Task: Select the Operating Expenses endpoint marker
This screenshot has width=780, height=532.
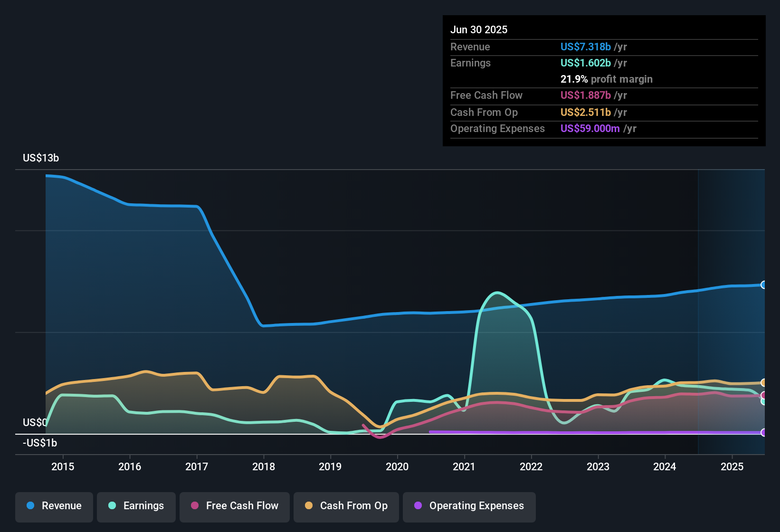Action: (x=763, y=432)
